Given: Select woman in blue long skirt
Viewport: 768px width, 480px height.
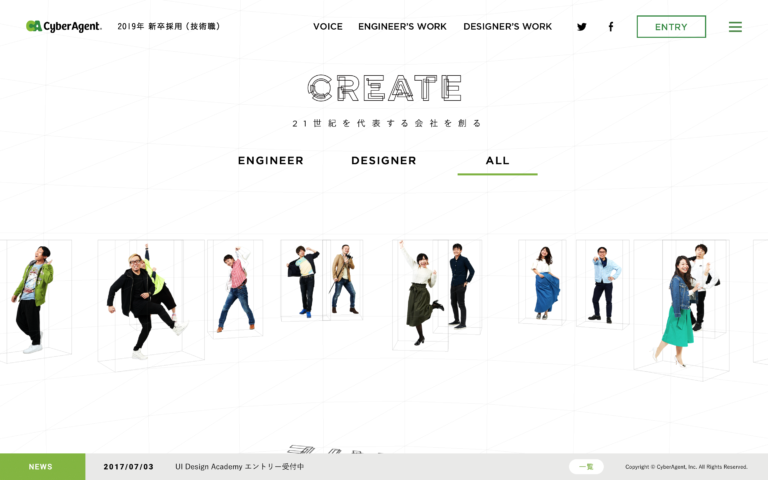Looking at the screenshot, I should (546, 283).
